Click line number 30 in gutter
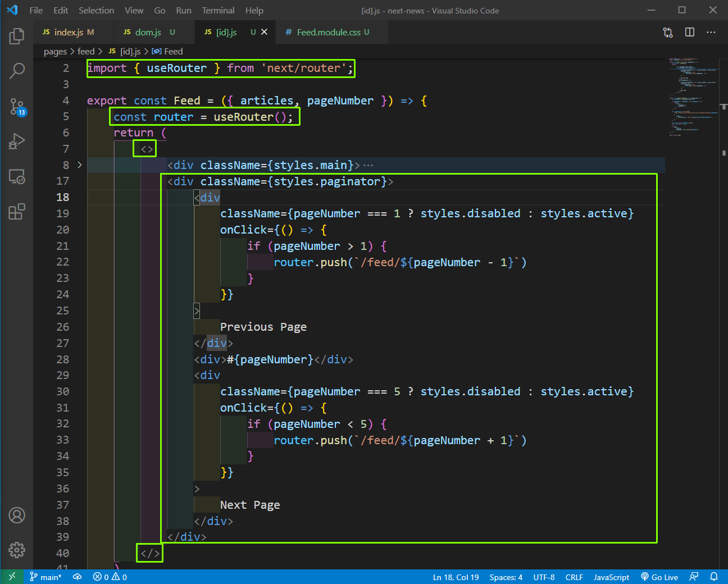This screenshot has height=584, width=728. (x=62, y=391)
